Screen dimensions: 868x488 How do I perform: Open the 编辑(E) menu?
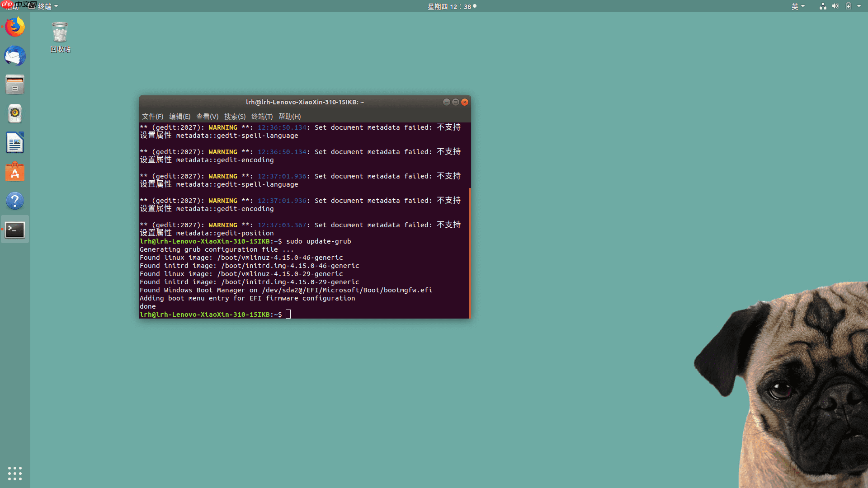(x=180, y=117)
